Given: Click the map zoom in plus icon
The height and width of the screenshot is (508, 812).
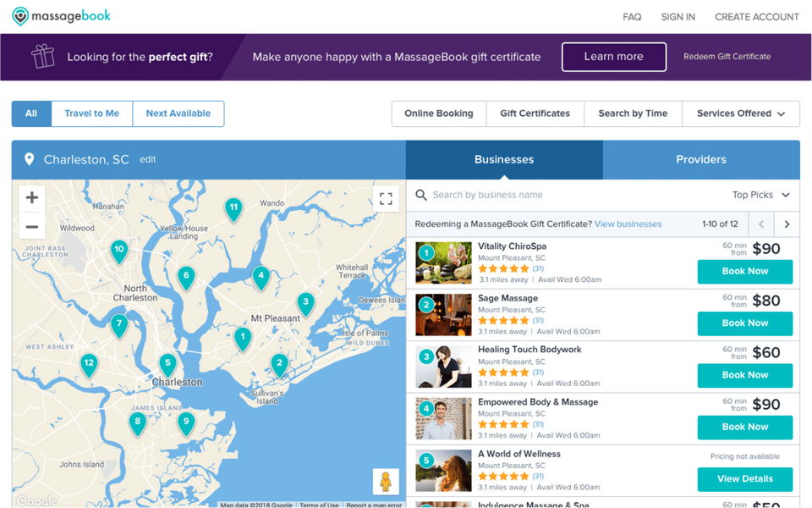Looking at the screenshot, I should [32, 198].
